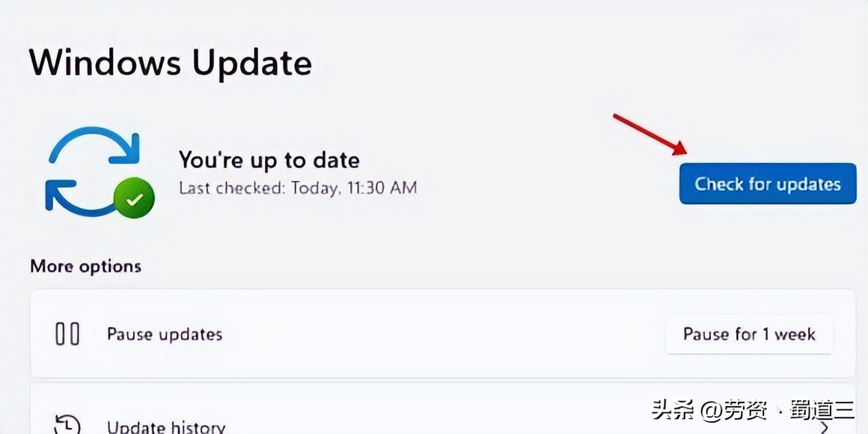
Task: Click the green checkmark status badge
Action: (134, 198)
